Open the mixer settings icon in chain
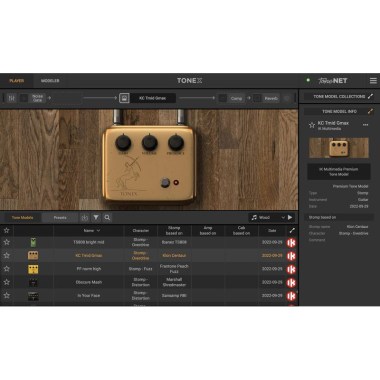This screenshot has width=380, height=380. (12, 98)
